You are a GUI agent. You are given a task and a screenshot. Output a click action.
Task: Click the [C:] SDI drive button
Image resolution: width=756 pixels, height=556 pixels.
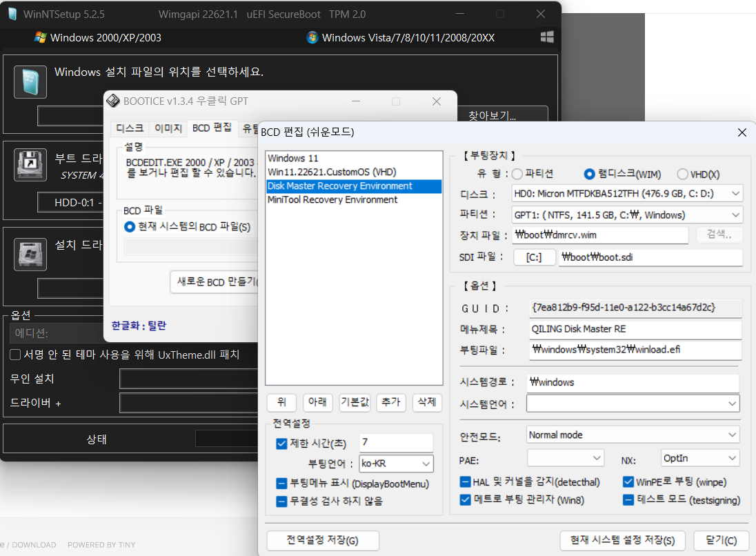coord(534,257)
